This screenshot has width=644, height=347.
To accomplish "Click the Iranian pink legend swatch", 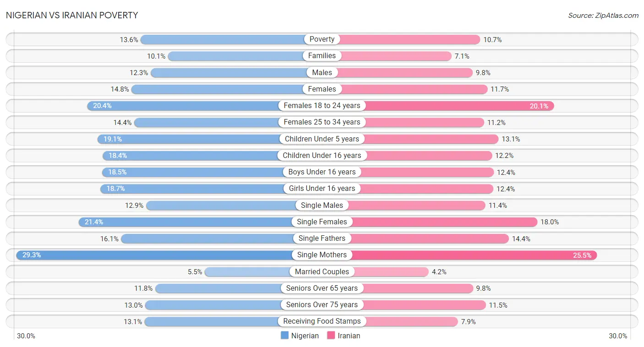I will (x=331, y=336).
